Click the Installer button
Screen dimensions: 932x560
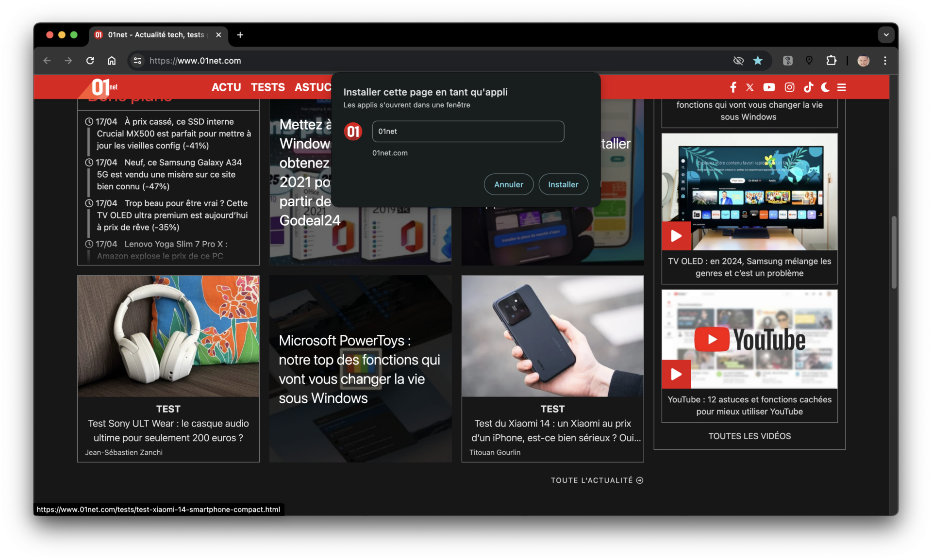563,184
